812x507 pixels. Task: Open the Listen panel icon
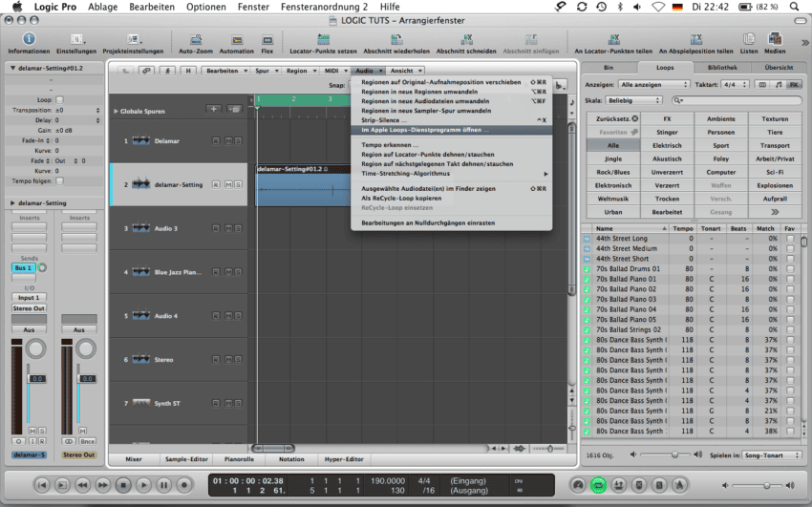(749, 39)
